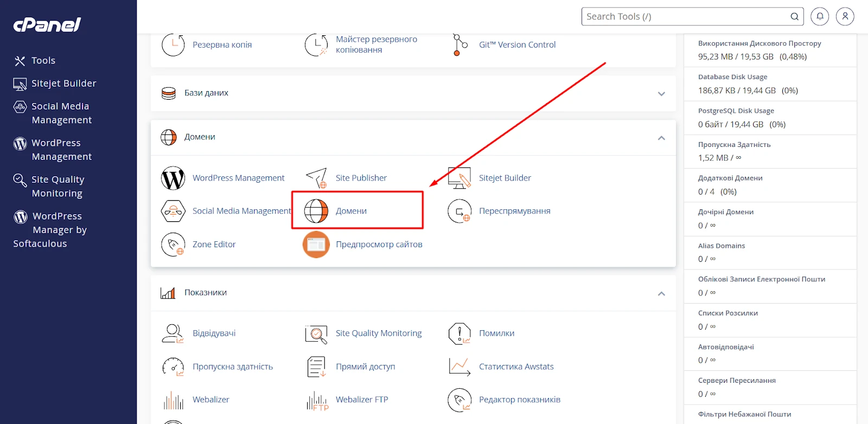
Task: Focus the Search Tools input field
Action: click(686, 17)
